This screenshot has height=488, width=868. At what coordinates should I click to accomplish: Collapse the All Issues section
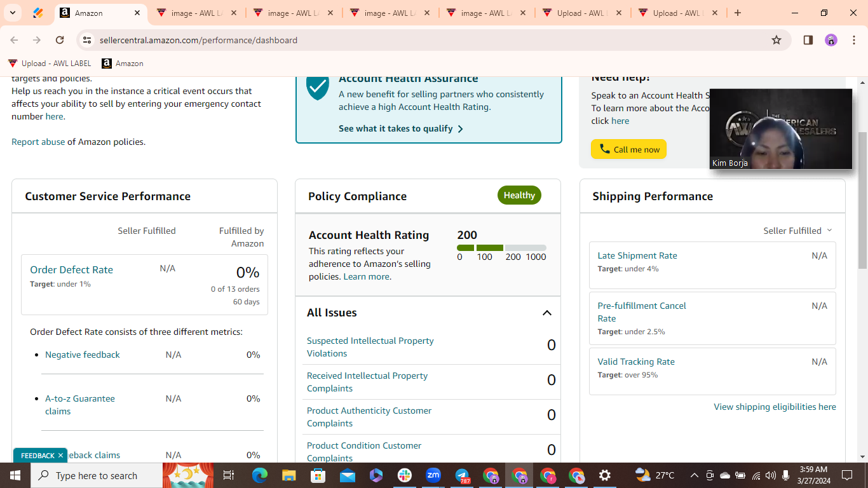(x=546, y=313)
